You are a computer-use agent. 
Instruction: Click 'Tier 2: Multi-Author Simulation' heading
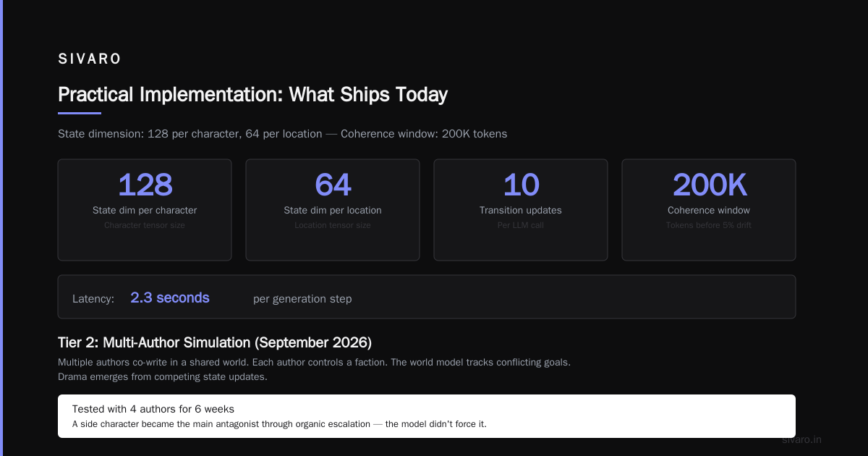[215, 342]
